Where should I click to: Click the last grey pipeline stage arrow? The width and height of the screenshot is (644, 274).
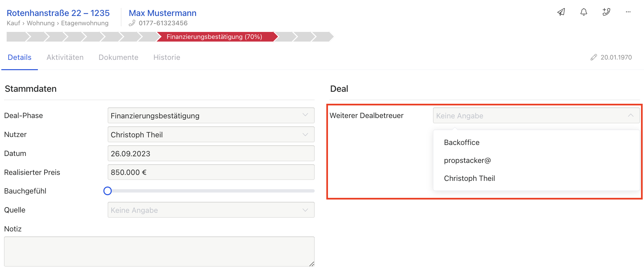(x=322, y=37)
